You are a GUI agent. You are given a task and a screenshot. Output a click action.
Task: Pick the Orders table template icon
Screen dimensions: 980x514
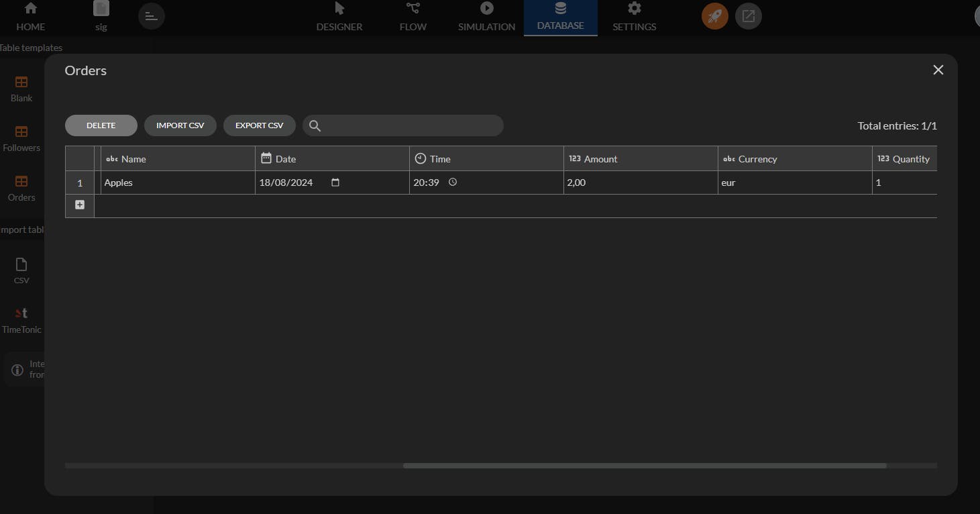click(x=21, y=181)
